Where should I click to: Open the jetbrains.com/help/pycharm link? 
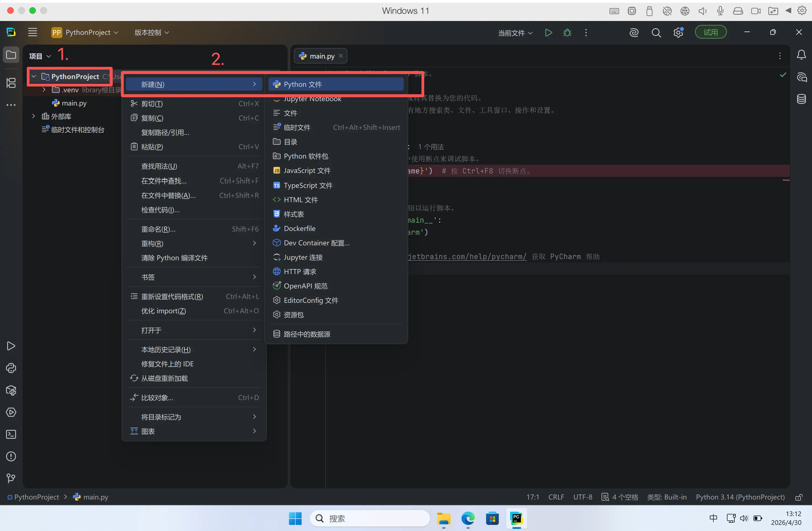pyautogui.click(x=467, y=257)
